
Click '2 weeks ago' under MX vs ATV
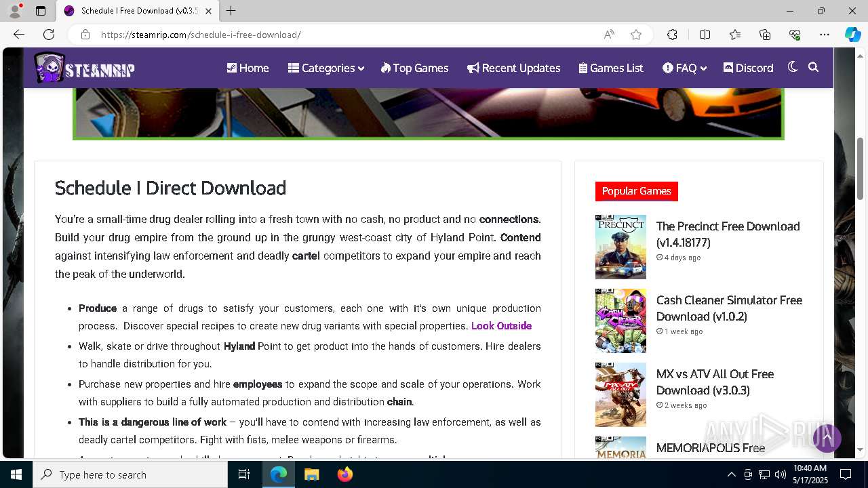682,405
